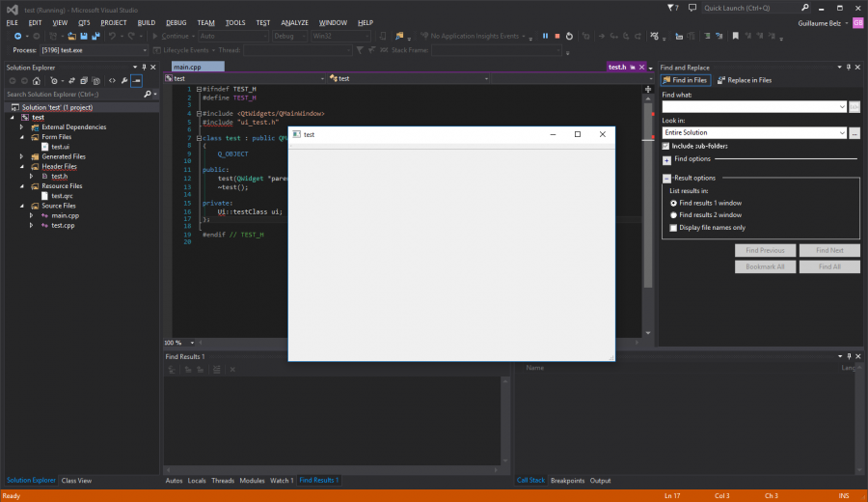Viewport: 868px width, 502px height.
Task: Restart the debugging session
Action: (569, 36)
